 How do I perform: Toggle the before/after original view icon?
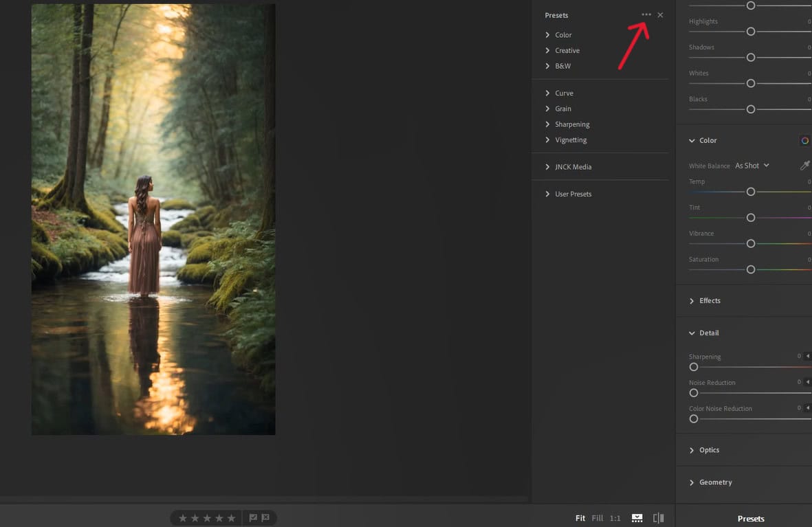click(659, 518)
